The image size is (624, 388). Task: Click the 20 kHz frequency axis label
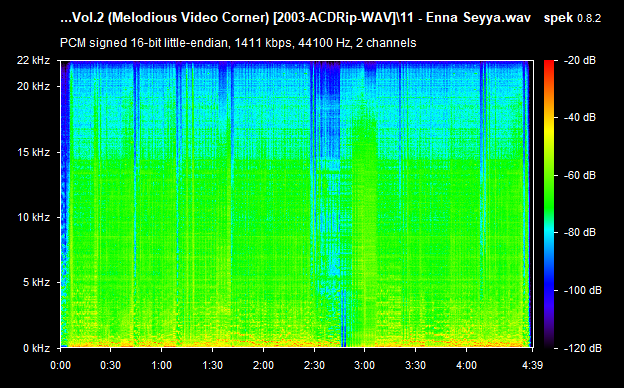[33, 86]
